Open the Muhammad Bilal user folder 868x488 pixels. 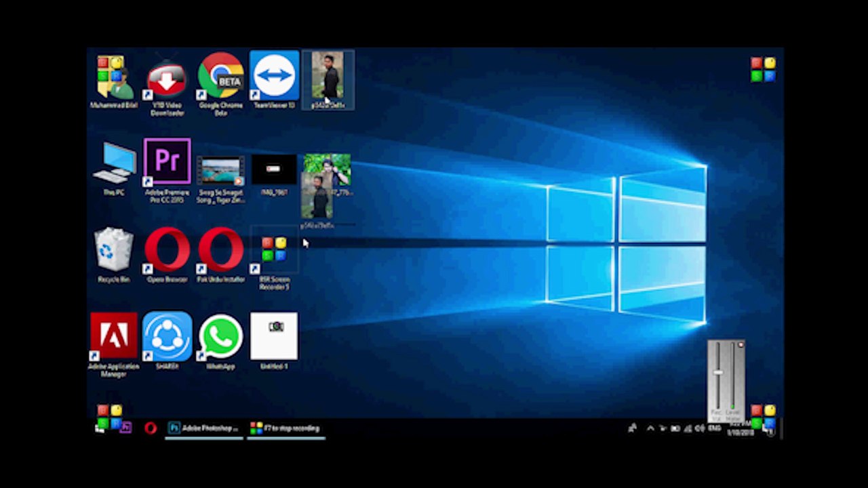click(x=113, y=81)
